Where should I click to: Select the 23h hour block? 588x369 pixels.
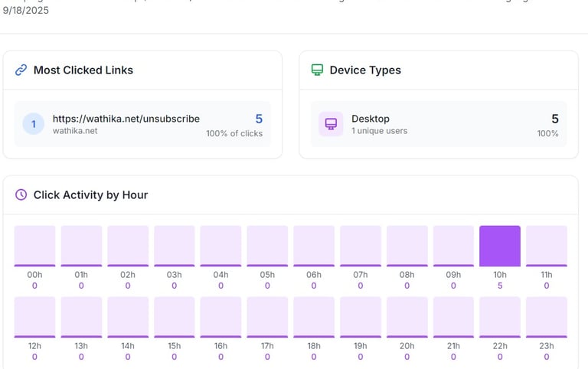click(547, 317)
